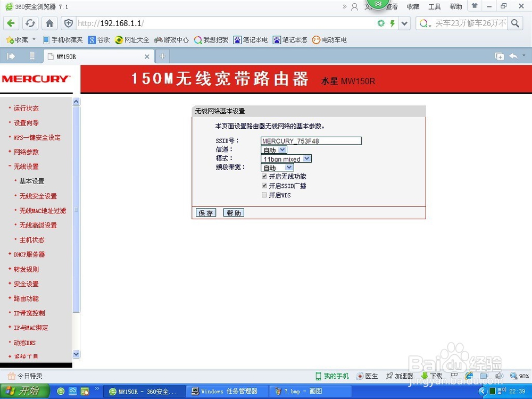This screenshot has width=532, height=399.
Task: Click 今日特卖 in status bar
Action: [x=26, y=376]
